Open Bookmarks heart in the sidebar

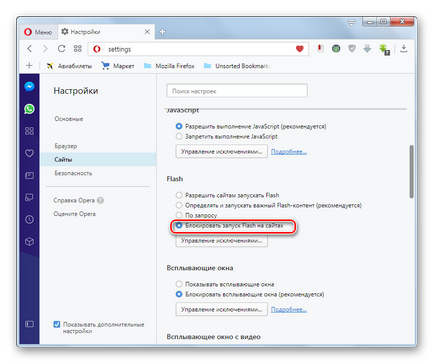29,153
